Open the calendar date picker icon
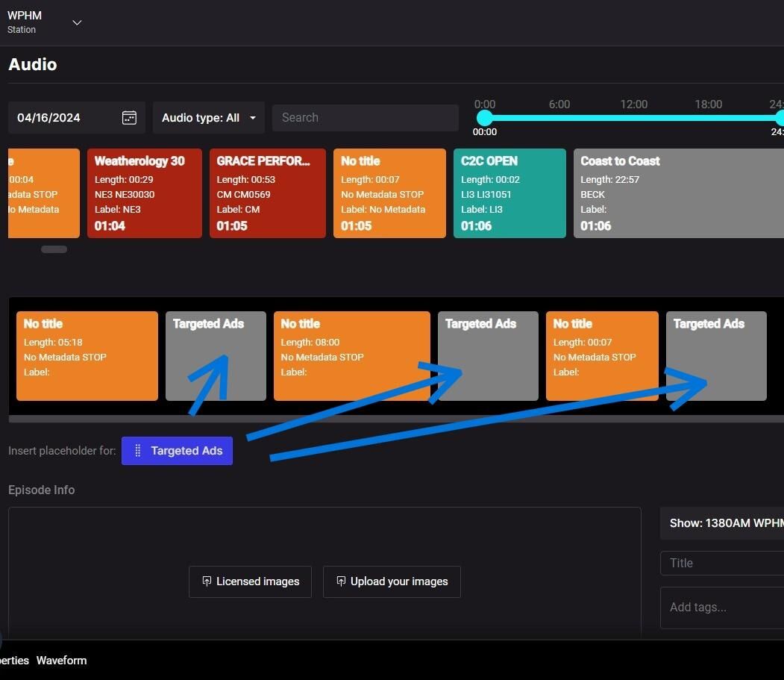 coord(129,118)
